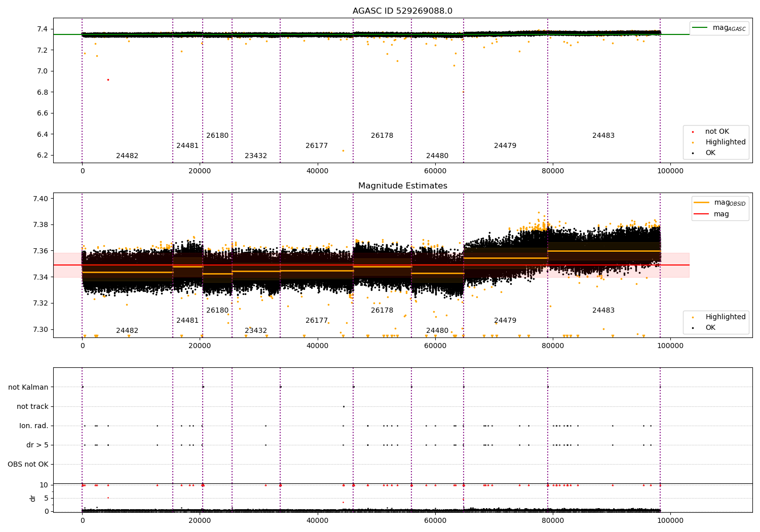Click the "Magnitude Estimates" subplot title

[402, 186]
